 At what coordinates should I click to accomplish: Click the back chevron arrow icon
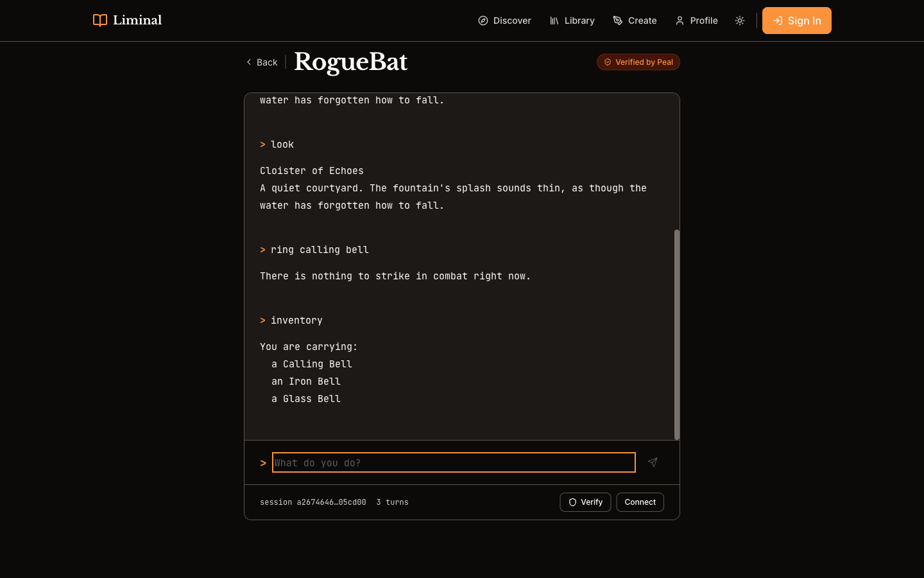(x=249, y=62)
